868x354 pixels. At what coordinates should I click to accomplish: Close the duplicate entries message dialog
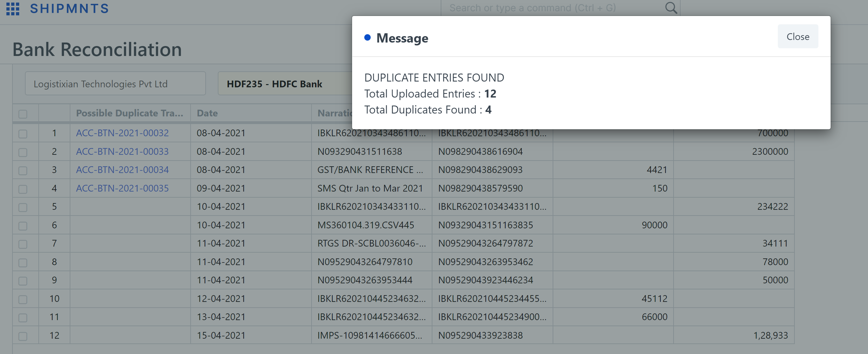click(798, 36)
